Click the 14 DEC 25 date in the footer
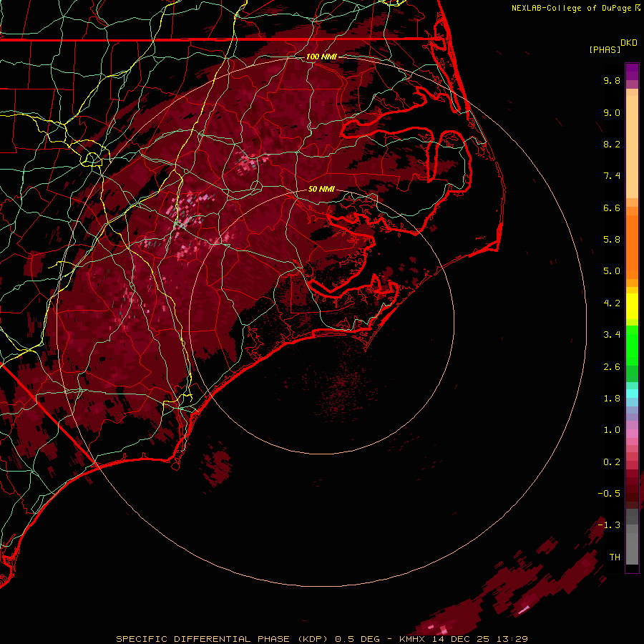The width and height of the screenshot is (644, 644). pos(462,639)
